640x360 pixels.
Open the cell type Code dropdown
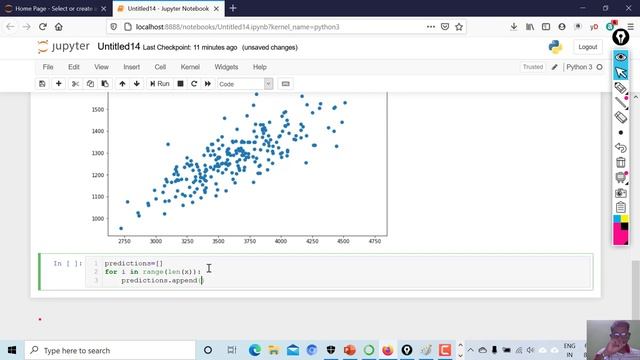pos(245,84)
